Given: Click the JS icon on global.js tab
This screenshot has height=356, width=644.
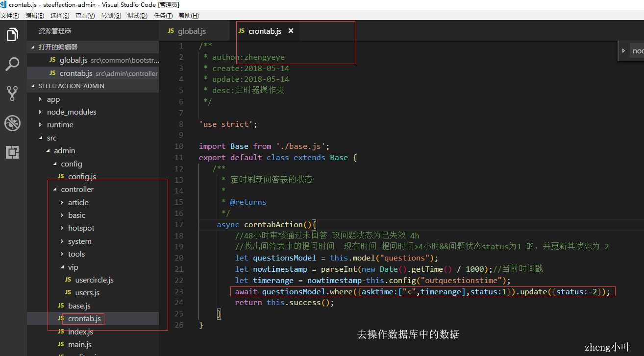Looking at the screenshot, I should pos(171,30).
